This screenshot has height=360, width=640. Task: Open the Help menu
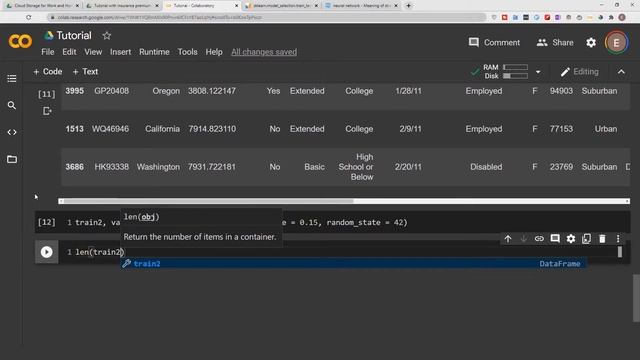[214, 52]
